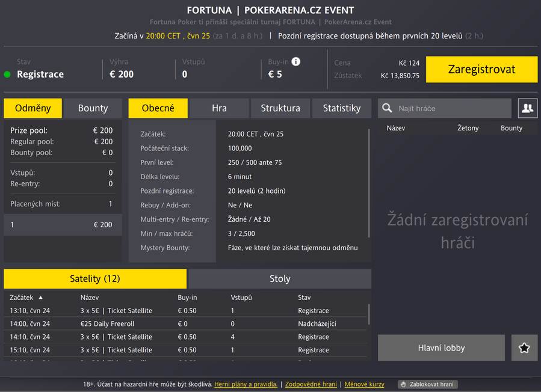
Task: Click the 250 / 500 ante 75 value
Action: (255, 162)
